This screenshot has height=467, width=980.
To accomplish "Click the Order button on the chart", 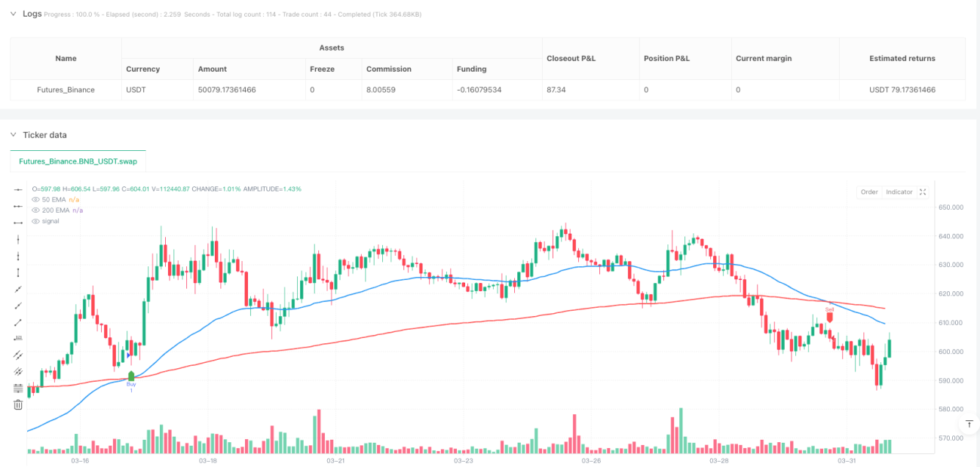I will [869, 192].
